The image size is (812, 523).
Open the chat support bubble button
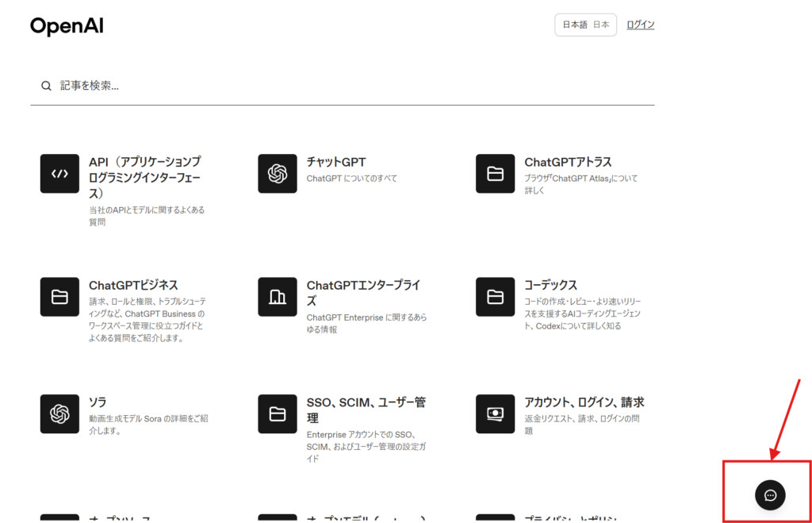pyautogui.click(x=770, y=495)
